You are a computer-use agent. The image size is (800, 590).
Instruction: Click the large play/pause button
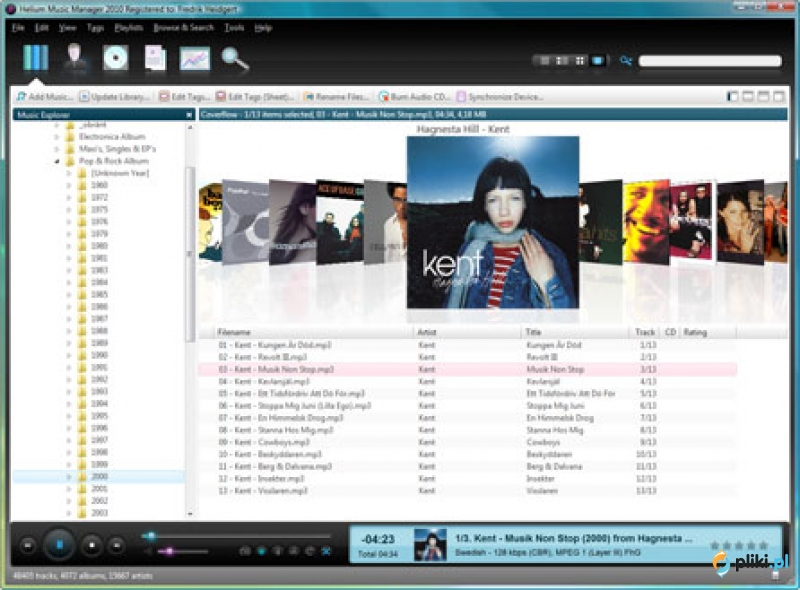pos(60,545)
